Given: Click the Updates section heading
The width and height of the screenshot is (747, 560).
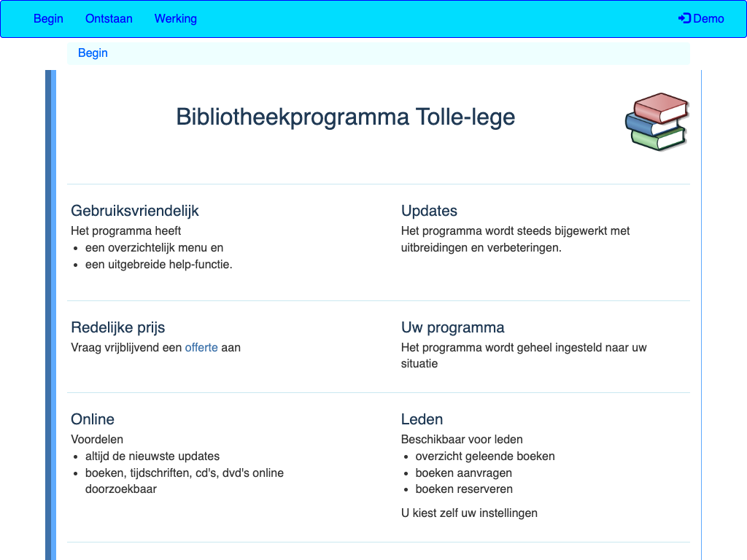Looking at the screenshot, I should 429,211.
